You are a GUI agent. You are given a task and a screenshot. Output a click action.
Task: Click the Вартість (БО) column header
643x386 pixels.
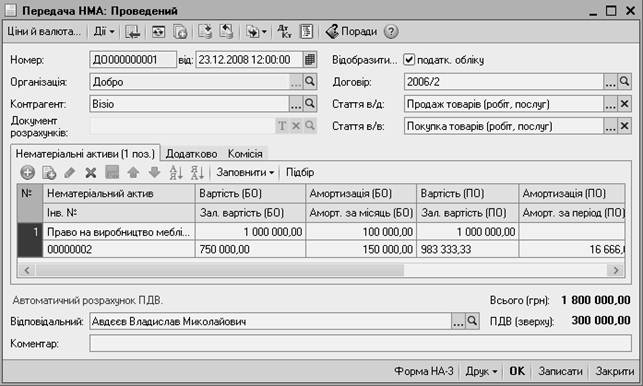(250, 193)
